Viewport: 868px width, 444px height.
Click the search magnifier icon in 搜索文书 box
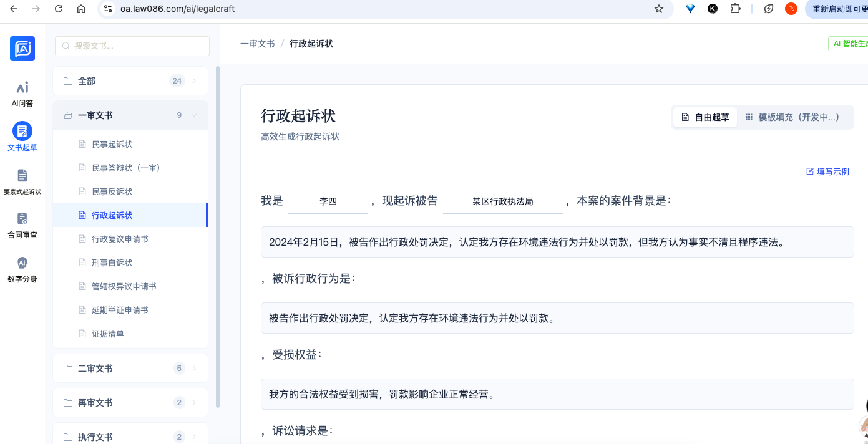tap(66, 46)
